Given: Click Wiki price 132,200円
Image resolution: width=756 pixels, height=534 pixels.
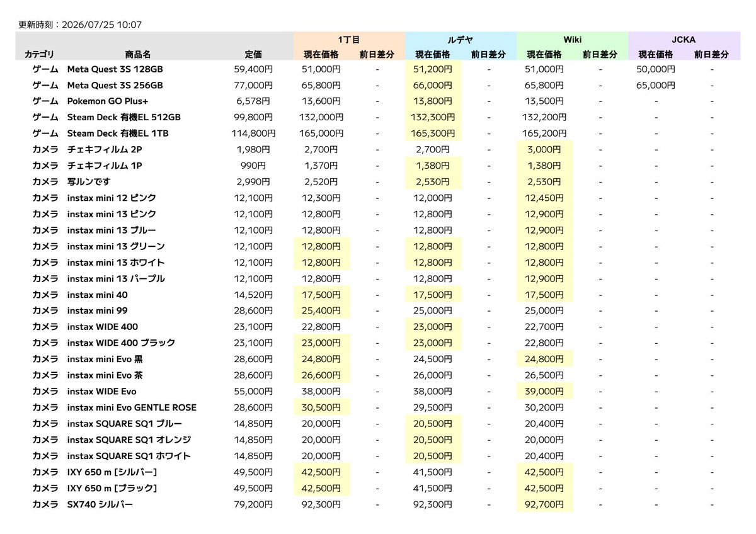Looking at the screenshot, I should click(x=544, y=117).
